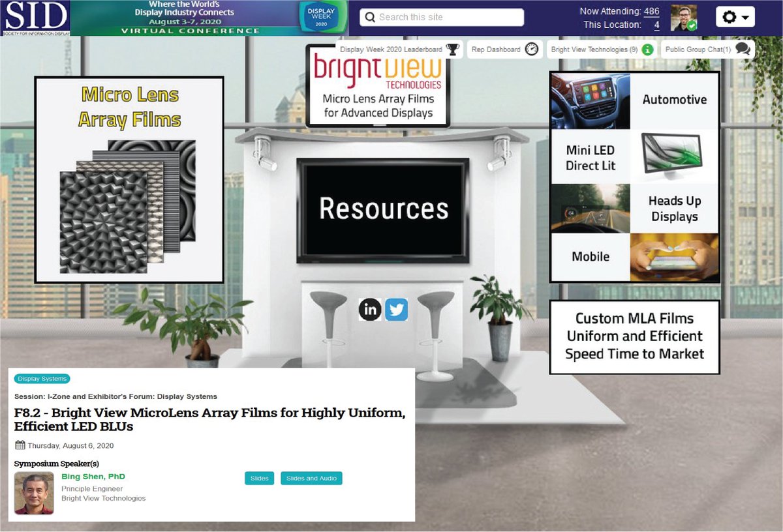Open Rep Dashboard button
The width and height of the screenshot is (783, 532).
[x=504, y=50]
